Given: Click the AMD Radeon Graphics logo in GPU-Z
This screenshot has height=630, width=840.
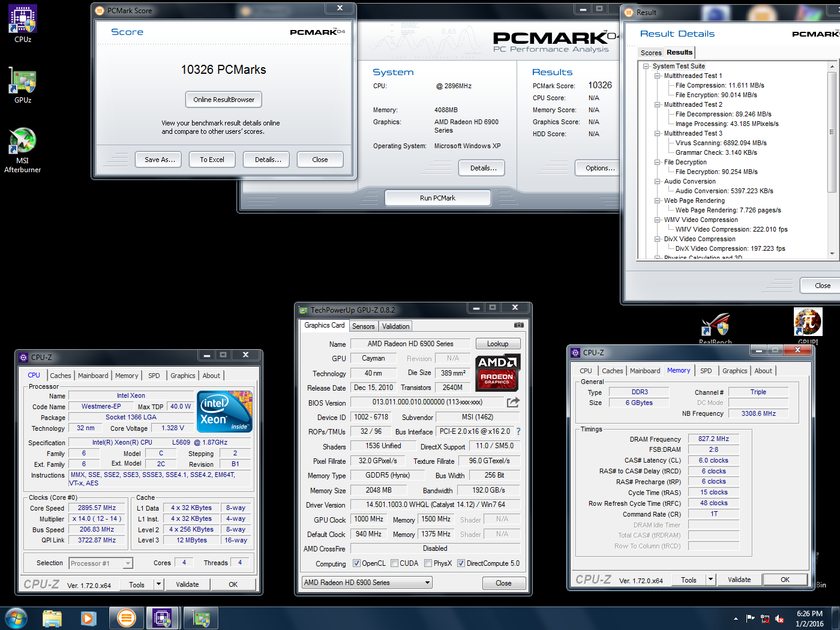Looking at the screenshot, I should coord(497,372).
